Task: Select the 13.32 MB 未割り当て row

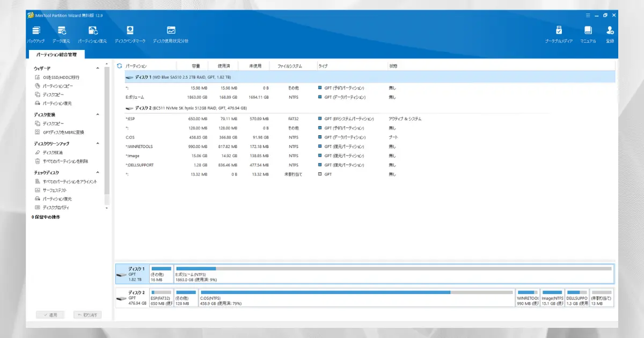Action: pos(370,174)
